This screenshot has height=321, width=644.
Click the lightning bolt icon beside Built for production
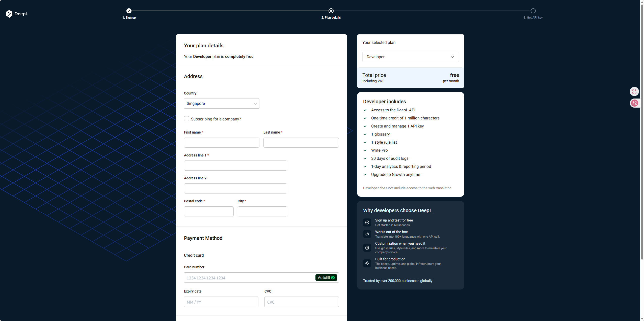click(x=367, y=263)
